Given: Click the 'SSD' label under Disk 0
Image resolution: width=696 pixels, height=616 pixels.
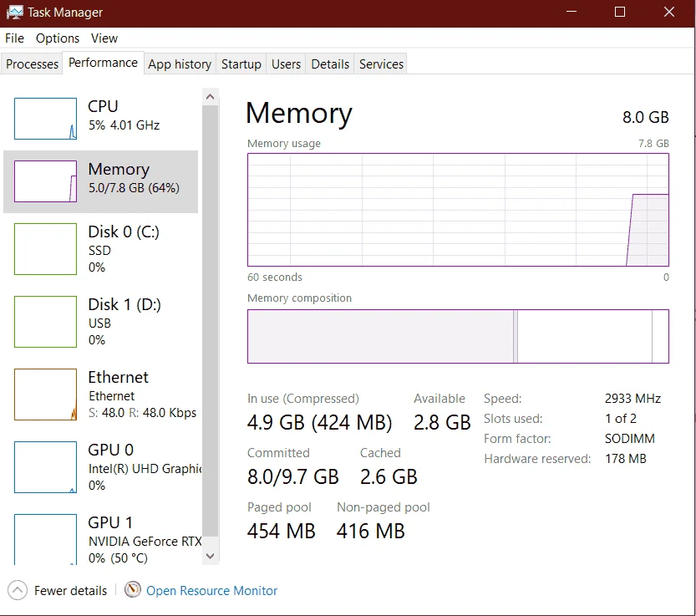Looking at the screenshot, I should coord(99,251).
